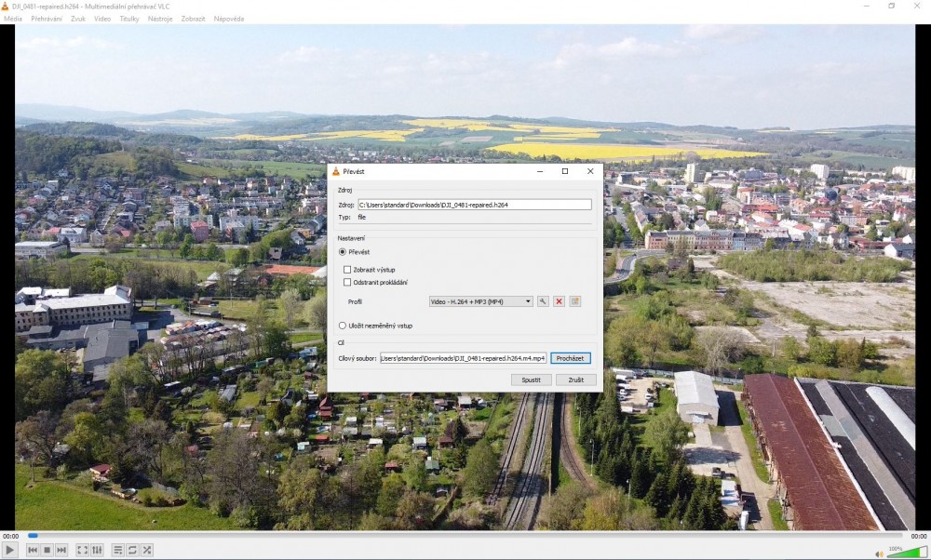931x560 pixels.
Task: Click the Play button in VLC
Action: [x=10, y=550]
